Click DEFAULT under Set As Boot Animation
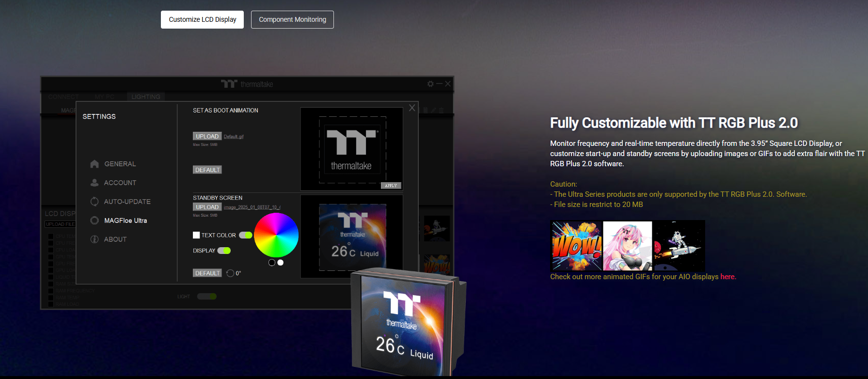This screenshot has width=868, height=379. click(207, 170)
